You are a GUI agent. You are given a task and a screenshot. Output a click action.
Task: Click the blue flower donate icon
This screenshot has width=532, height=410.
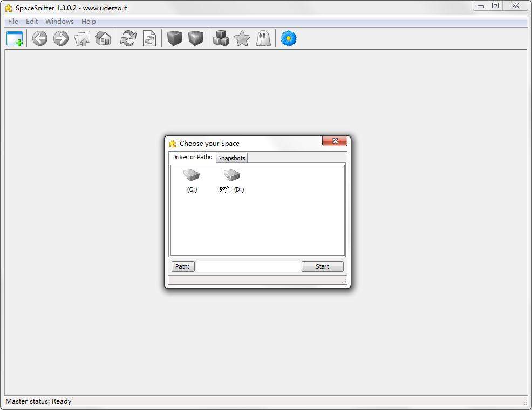click(289, 39)
